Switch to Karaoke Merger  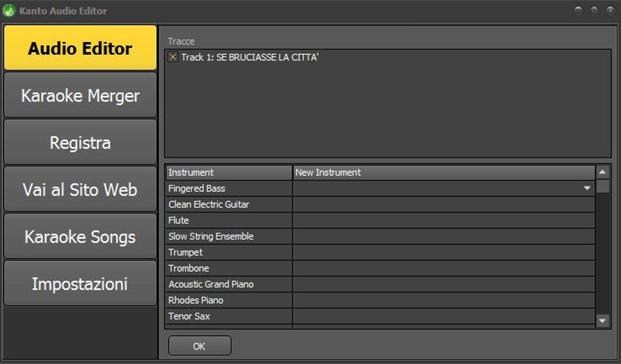[80, 95]
